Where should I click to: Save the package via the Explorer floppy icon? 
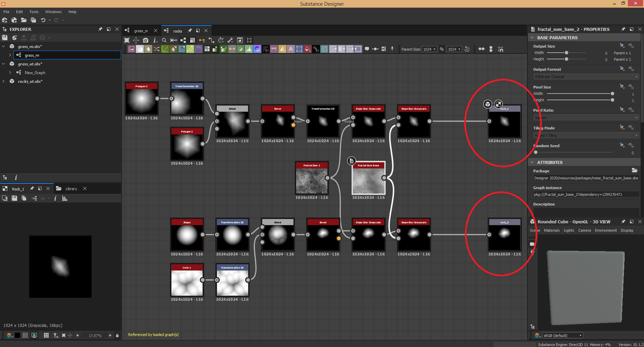(x=5, y=38)
